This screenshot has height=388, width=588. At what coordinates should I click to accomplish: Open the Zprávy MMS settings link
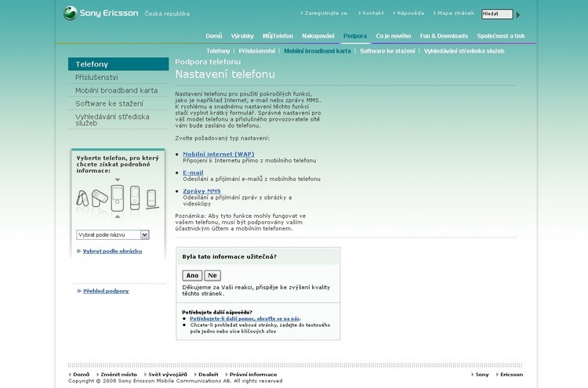click(x=201, y=191)
